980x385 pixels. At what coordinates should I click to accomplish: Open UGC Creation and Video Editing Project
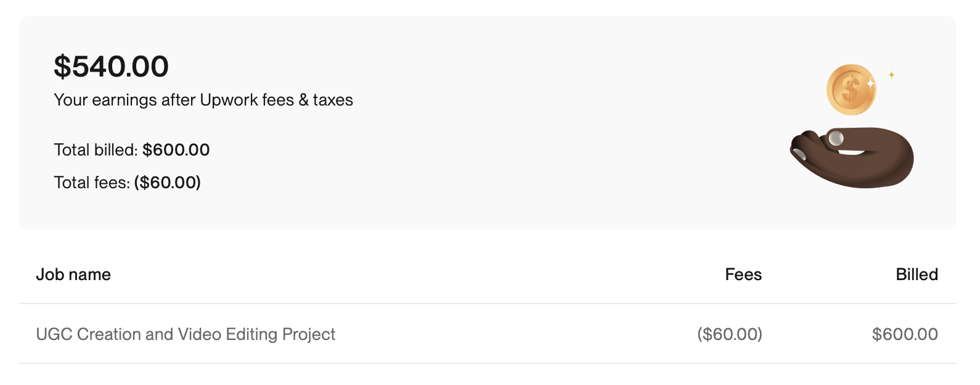point(186,334)
